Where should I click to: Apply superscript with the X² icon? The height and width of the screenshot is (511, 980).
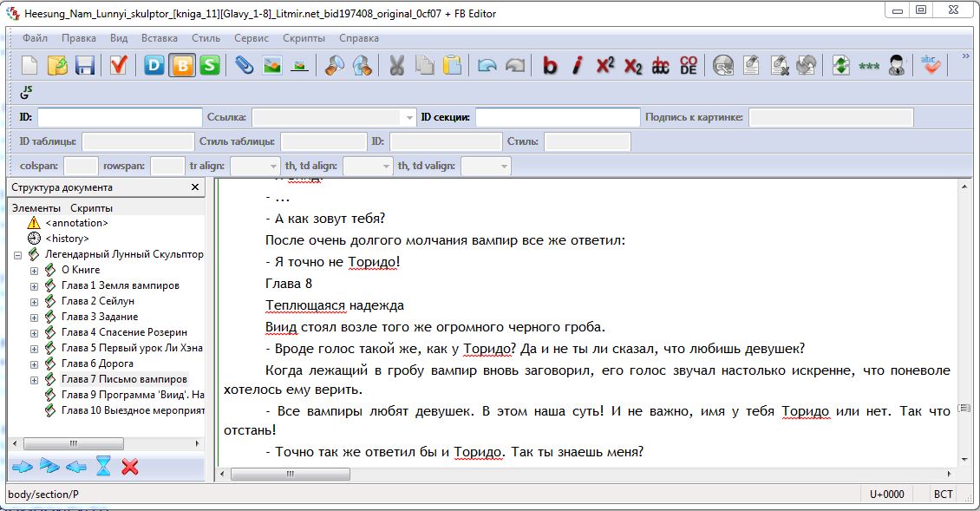click(x=605, y=66)
